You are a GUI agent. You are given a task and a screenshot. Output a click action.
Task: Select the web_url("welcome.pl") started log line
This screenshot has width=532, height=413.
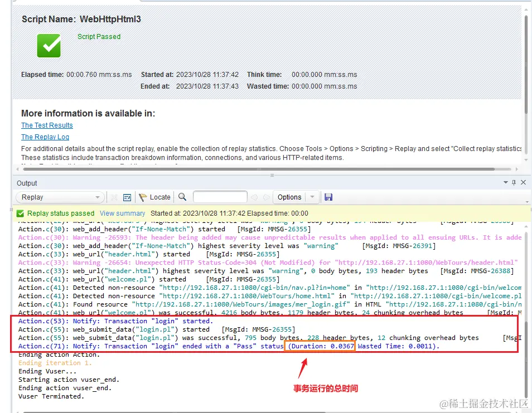[149, 279]
